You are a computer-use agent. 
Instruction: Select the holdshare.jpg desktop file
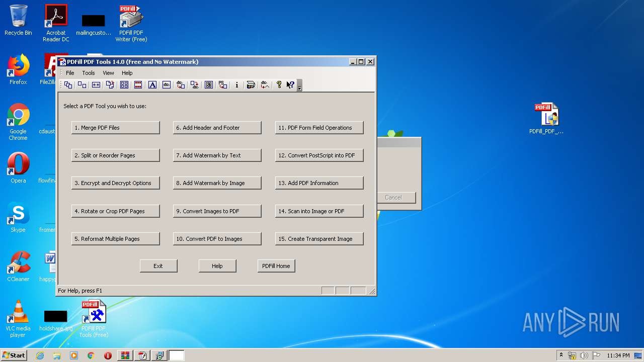[56, 321]
